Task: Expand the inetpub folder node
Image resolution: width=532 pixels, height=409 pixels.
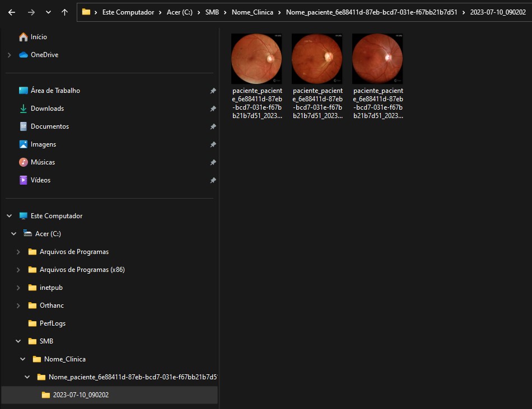Action: point(18,288)
